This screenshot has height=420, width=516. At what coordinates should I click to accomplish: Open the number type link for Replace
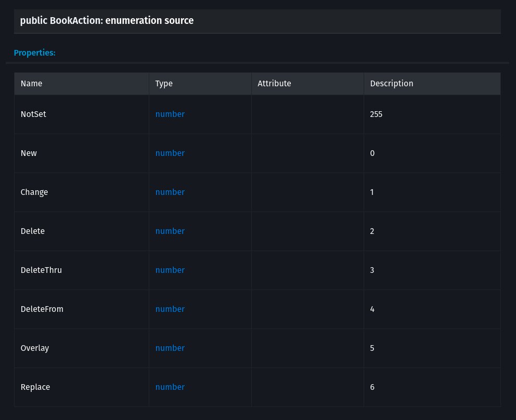(x=170, y=387)
